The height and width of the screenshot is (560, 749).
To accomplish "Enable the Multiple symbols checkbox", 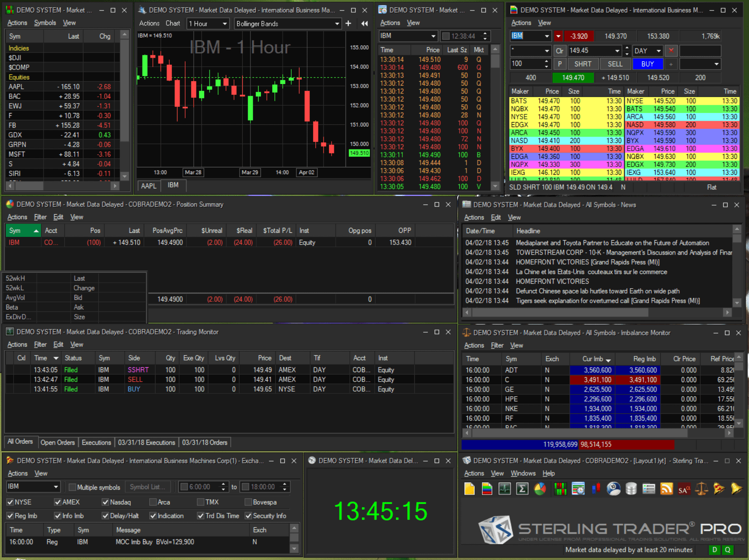I will (x=72, y=487).
